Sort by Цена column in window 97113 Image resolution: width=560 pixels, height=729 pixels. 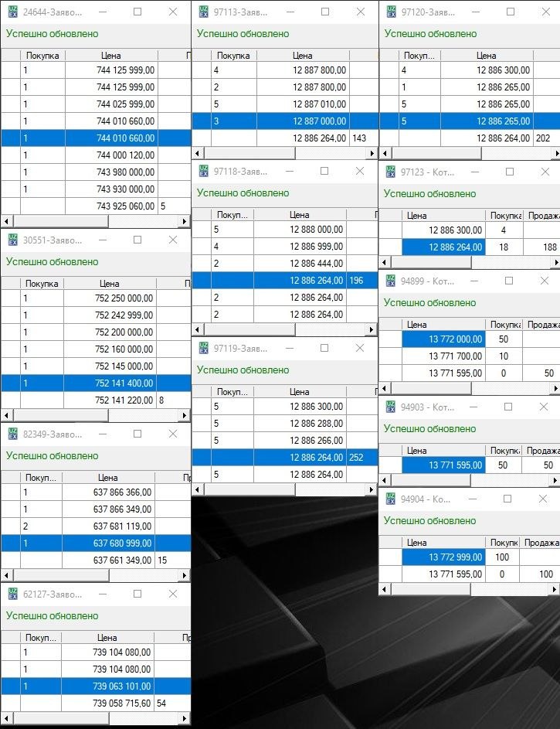[302, 56]
